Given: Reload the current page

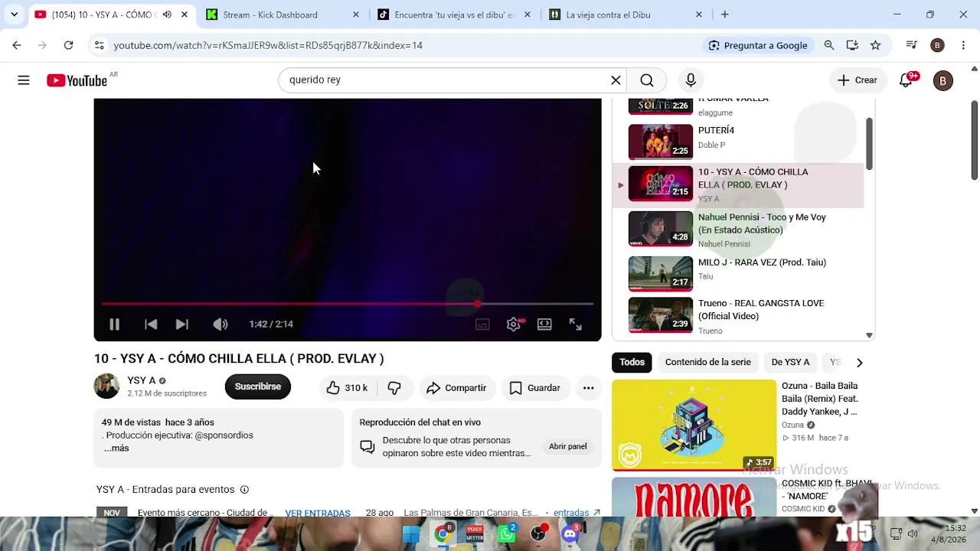Looking at the screenshot, I should pos(68,45).
